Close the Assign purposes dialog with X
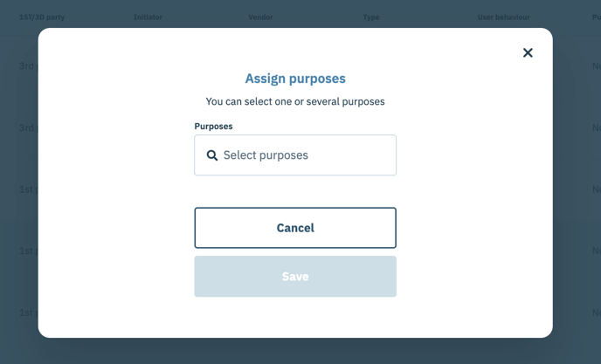 528,53
